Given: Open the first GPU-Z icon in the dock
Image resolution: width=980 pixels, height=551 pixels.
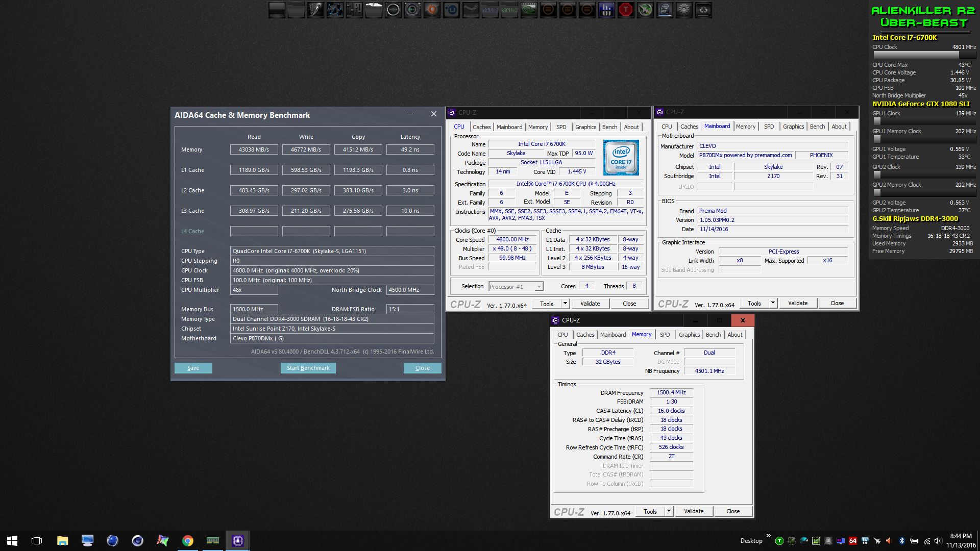Looking at the screenshot, I should (490, 10).
